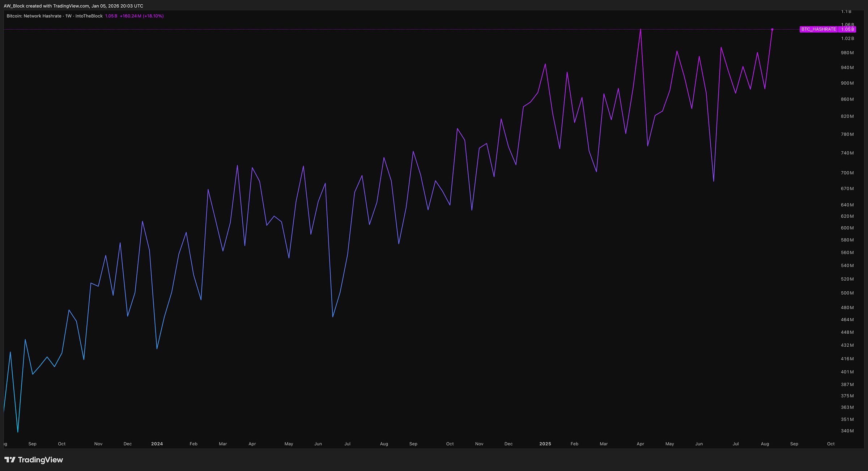
Task: Click the +160.24 M (+18.10%) change value
Action: [142, 16]
